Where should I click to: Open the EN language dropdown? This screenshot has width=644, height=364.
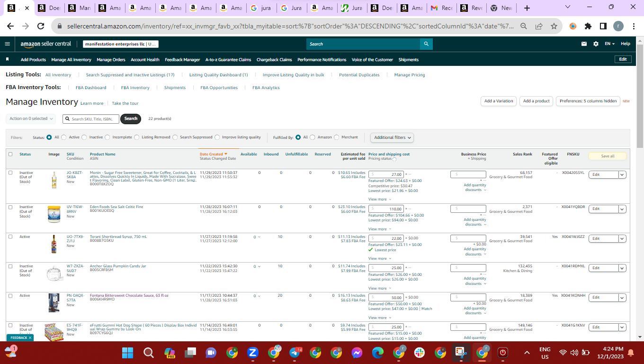(x=609, y=44)
